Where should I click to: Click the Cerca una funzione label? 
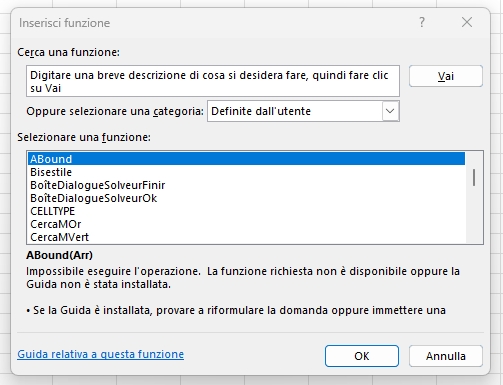click(68, 52)
